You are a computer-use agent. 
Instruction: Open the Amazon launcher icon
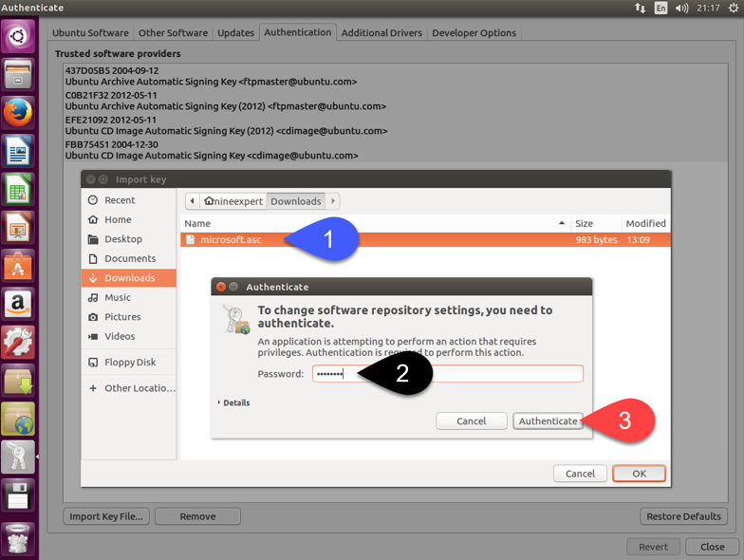point(18,304)
